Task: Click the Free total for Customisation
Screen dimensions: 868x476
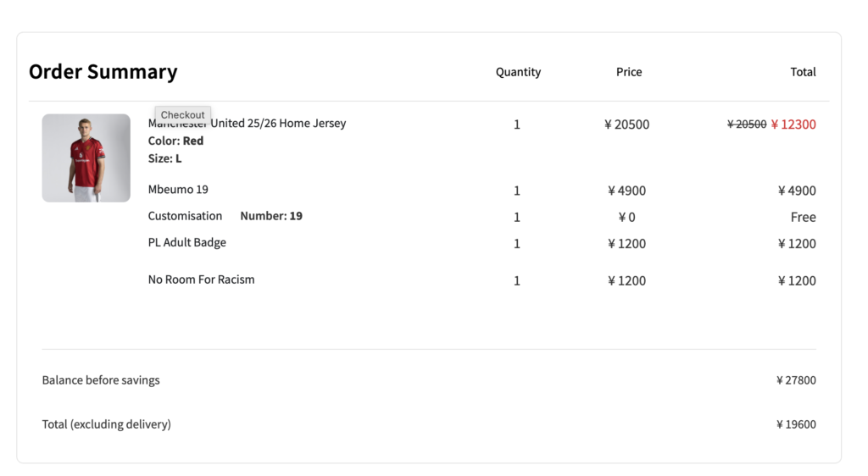Action: pyautogui.click(x=803, y=218)
